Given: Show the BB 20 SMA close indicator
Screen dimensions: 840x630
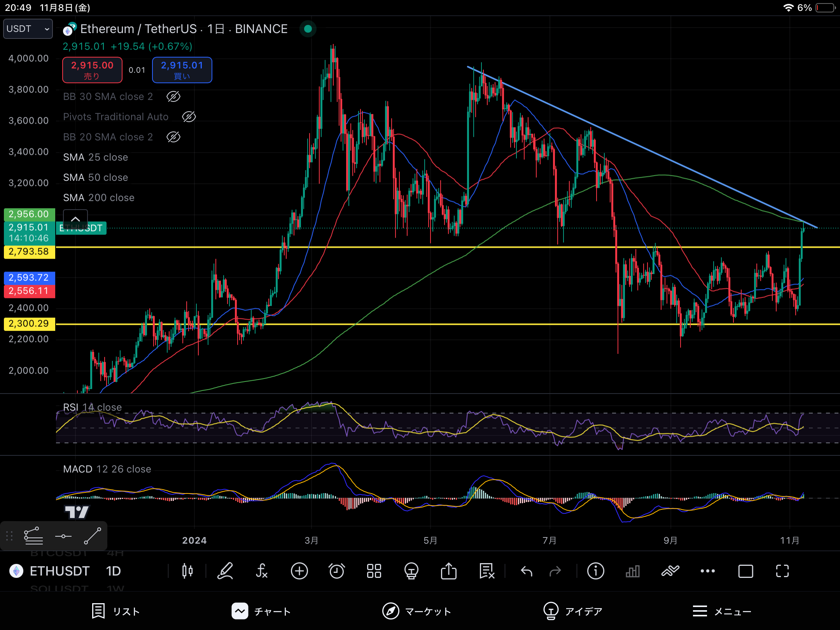Looking at the screenshot, I should tap(173, 137).
